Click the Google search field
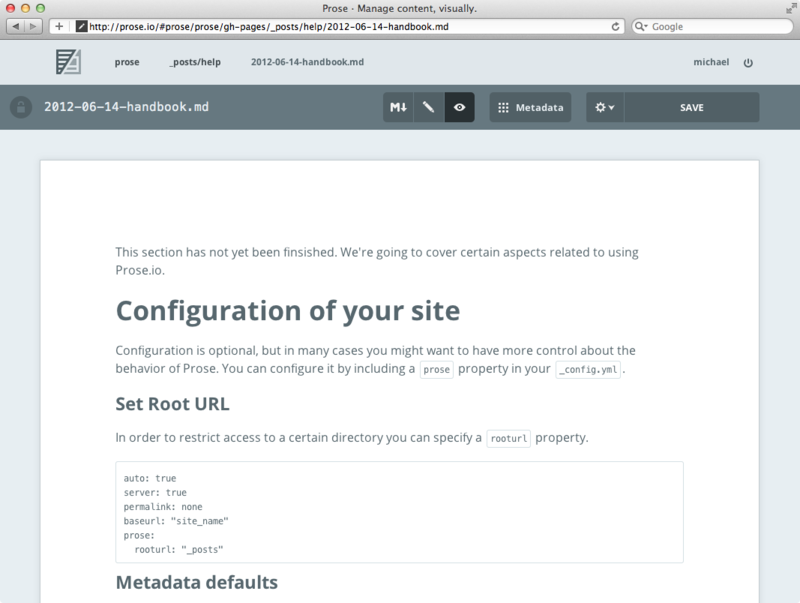This screenshot has height=603, width=800. (x=712, y=27)
